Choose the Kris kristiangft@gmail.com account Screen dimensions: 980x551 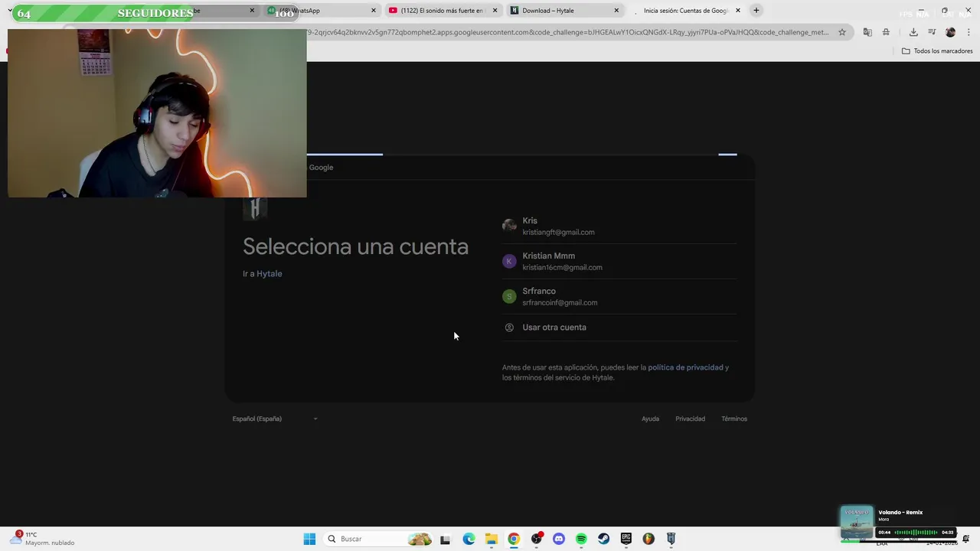[x=619, y=226]
